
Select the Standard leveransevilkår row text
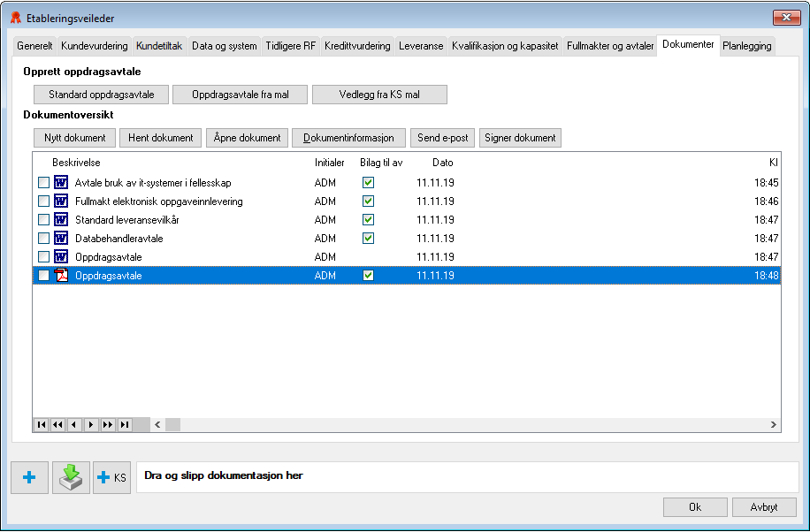(127, 219)
